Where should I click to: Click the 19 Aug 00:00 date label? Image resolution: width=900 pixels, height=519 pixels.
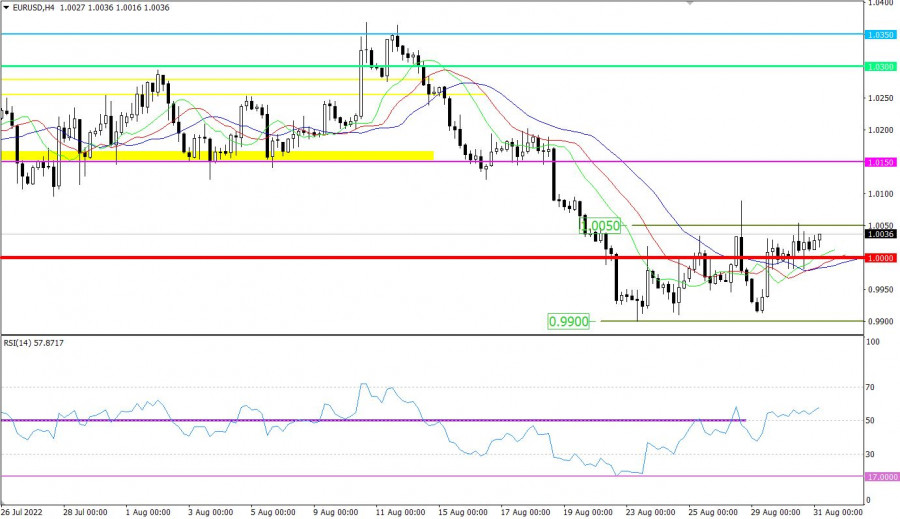(x=588, y=512)
